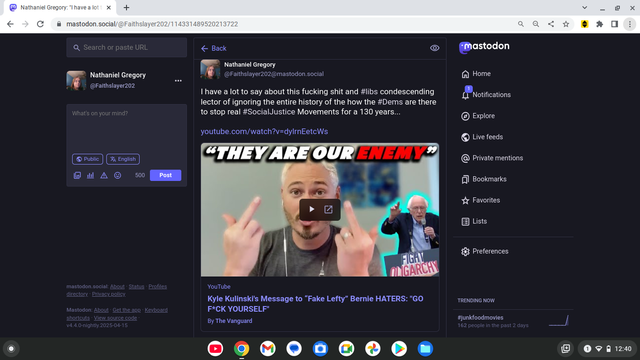640x360 pixels.
Task: Open Notifications bell in sidebar
Action: coord(465,95)
